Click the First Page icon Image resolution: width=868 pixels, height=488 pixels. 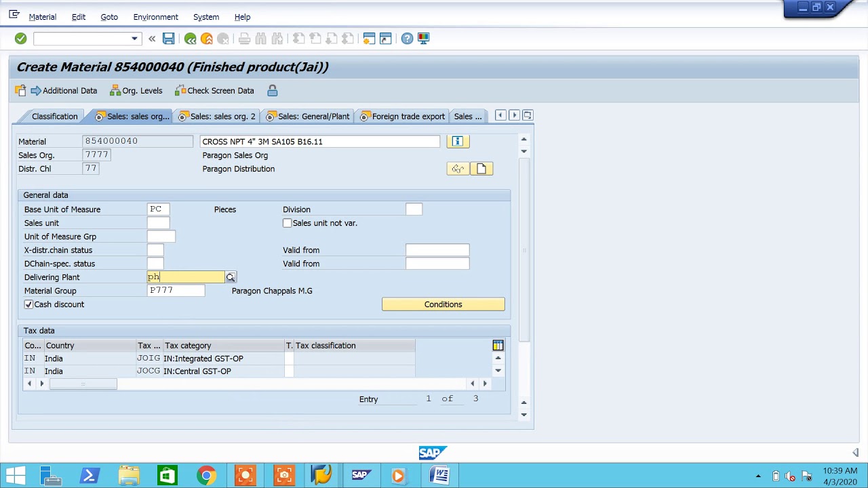(299, 39)
